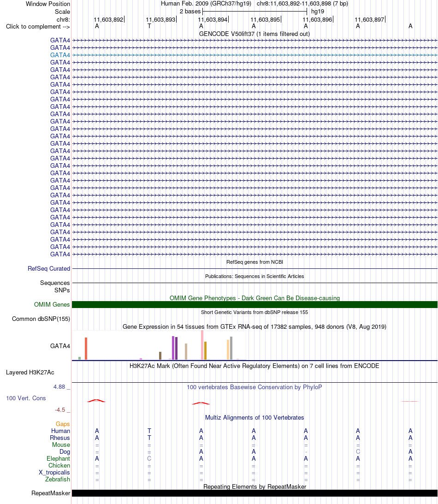
Task: Click the 'chr8:' ruler label
Action: (63, 19)
